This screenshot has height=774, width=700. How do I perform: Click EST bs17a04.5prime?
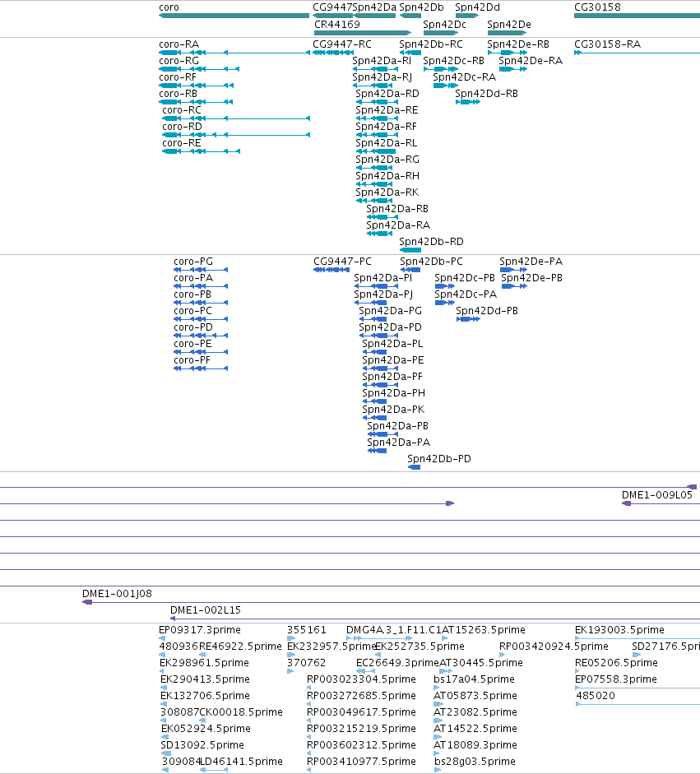coord(437,688)
